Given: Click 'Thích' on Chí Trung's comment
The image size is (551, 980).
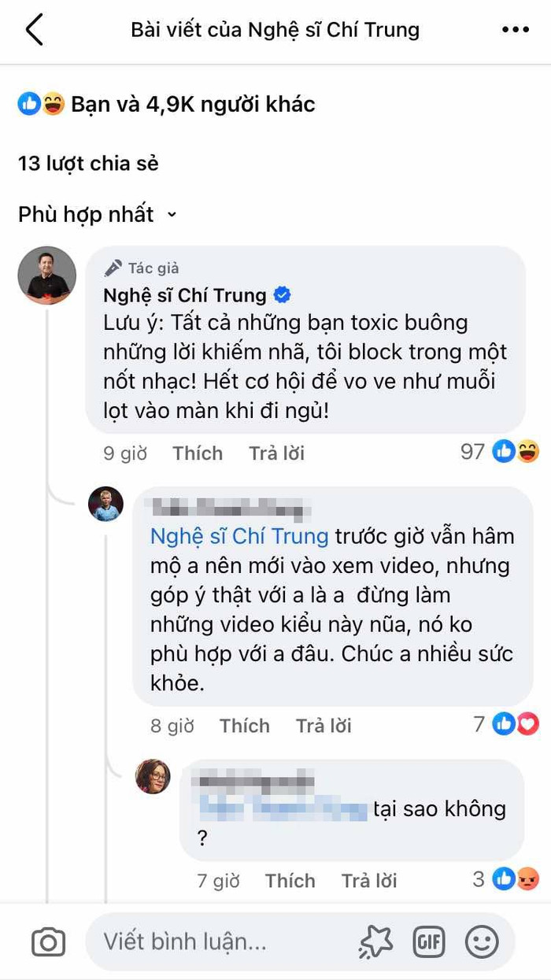Looking at the screenshot, I should click(x=197, y=453).
